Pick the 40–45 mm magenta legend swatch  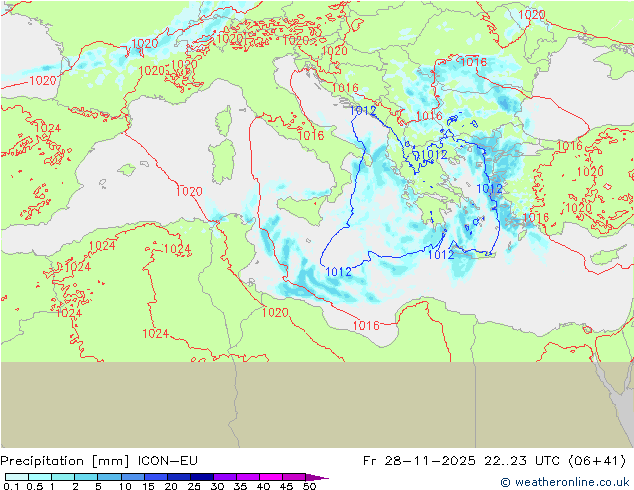(271, 477)
